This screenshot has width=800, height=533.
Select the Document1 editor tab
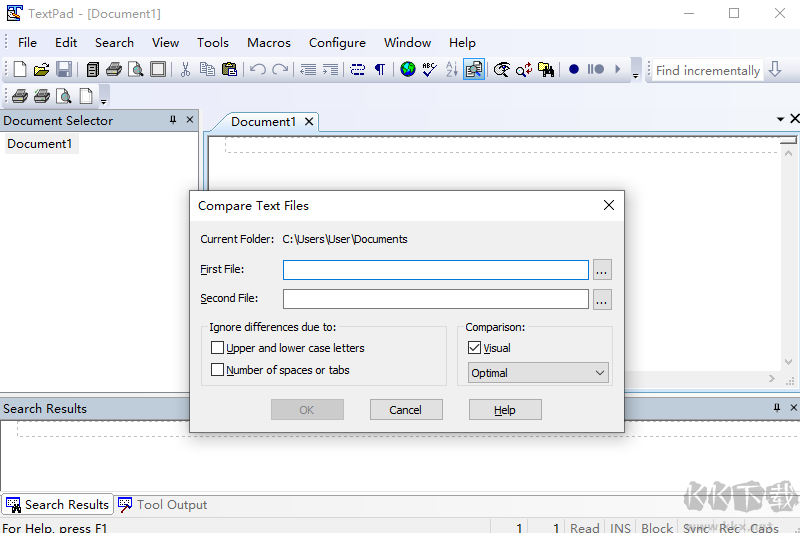263,122
